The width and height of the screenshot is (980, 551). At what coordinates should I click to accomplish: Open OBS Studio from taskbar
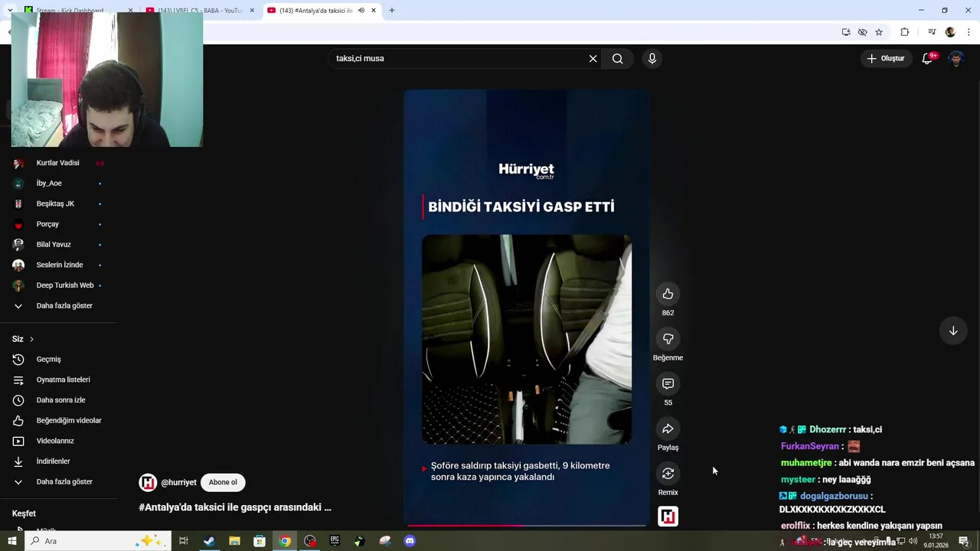[310, 541]
